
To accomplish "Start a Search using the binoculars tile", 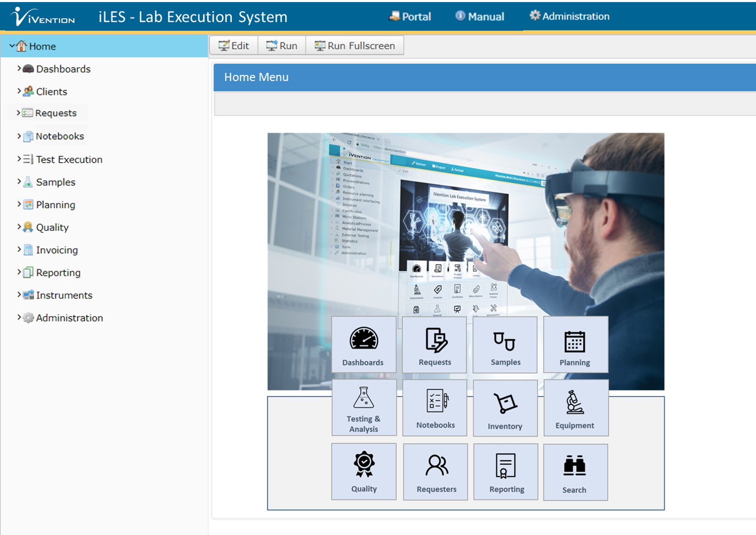I will point(575,471).
